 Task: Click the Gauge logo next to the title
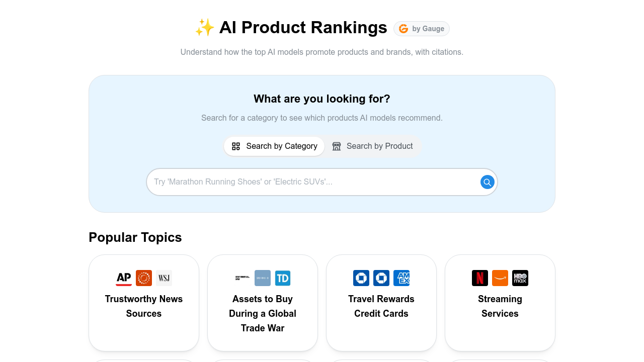pyautogui.click(x=404, y=28)
